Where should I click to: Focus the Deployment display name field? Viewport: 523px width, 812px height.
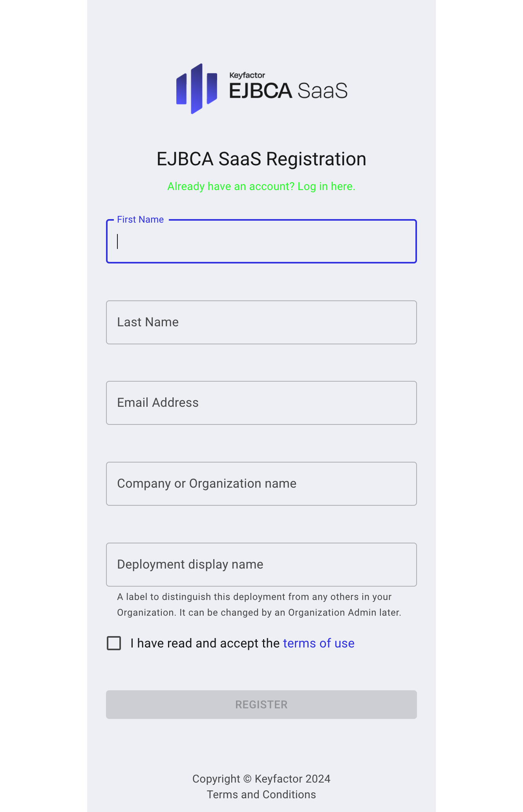tap(261, 564)
